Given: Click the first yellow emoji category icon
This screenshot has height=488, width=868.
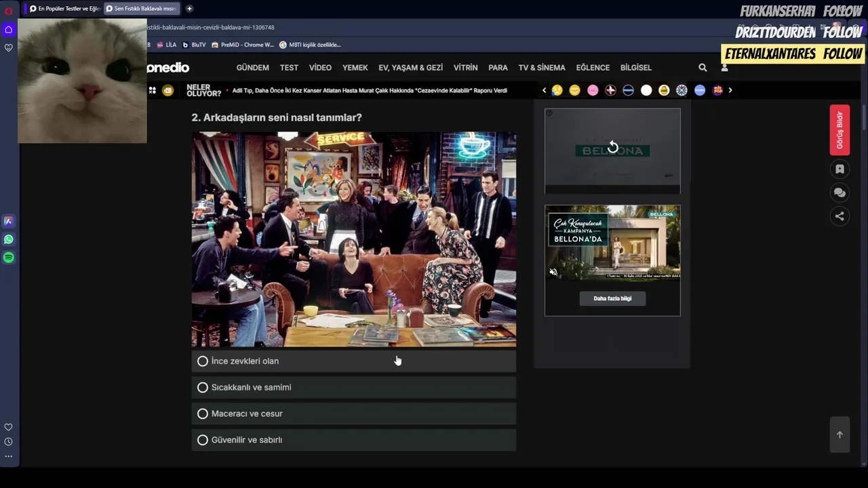Looking at the screenshot, I should tap(557, 90).
